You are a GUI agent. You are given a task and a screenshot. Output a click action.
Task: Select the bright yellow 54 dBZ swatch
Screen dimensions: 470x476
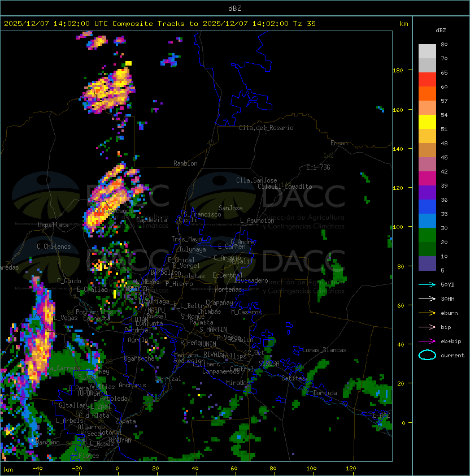[x=427, y=122]
